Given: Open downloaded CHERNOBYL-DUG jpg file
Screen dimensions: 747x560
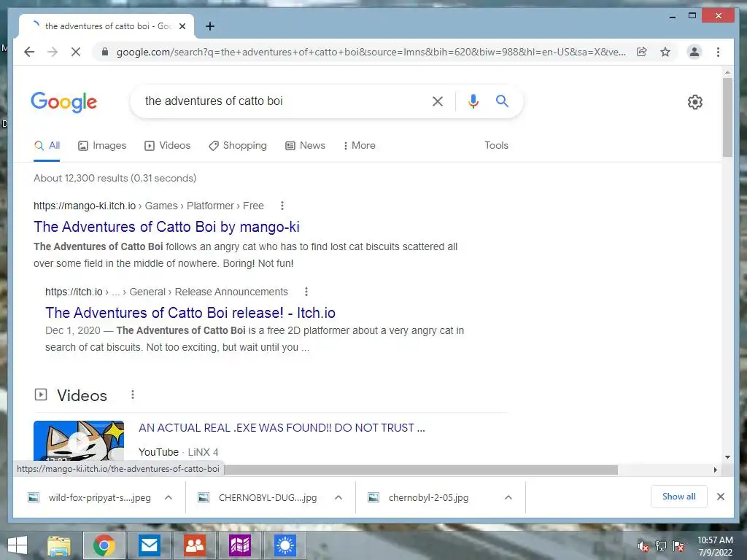Looking at the screenshot, I should 259,497.
